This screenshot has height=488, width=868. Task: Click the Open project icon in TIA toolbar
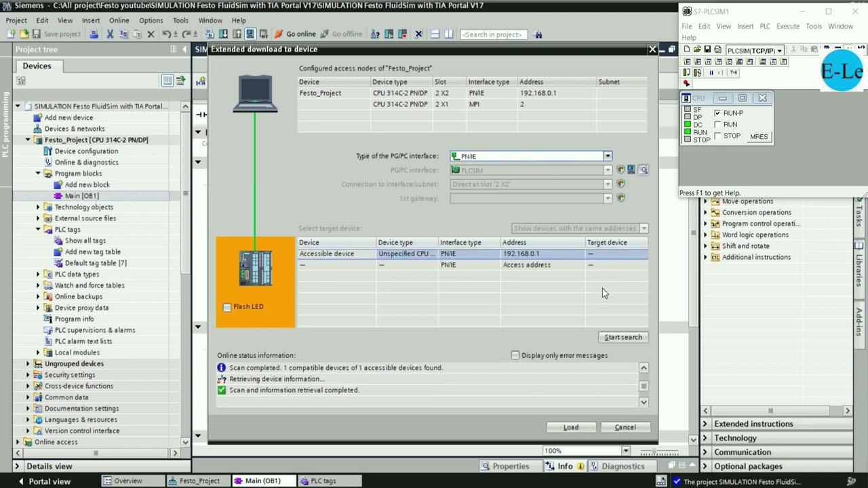click(x=24, y=34)
